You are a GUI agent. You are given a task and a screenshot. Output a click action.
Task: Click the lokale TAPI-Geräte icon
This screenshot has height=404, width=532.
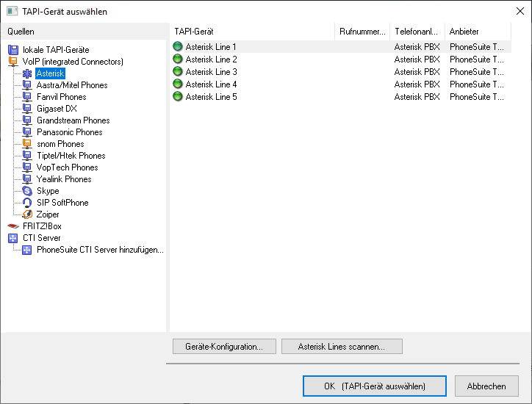tap(12, 50)
